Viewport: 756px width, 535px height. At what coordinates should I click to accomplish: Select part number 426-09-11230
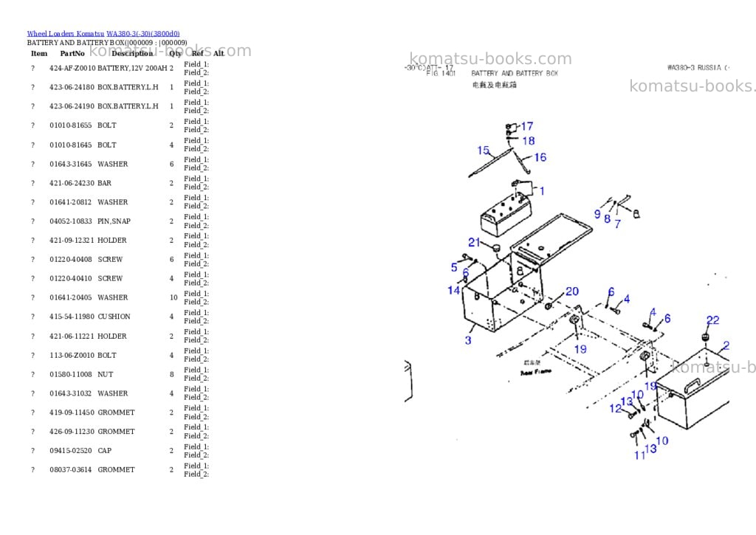[x=72, y=432]
